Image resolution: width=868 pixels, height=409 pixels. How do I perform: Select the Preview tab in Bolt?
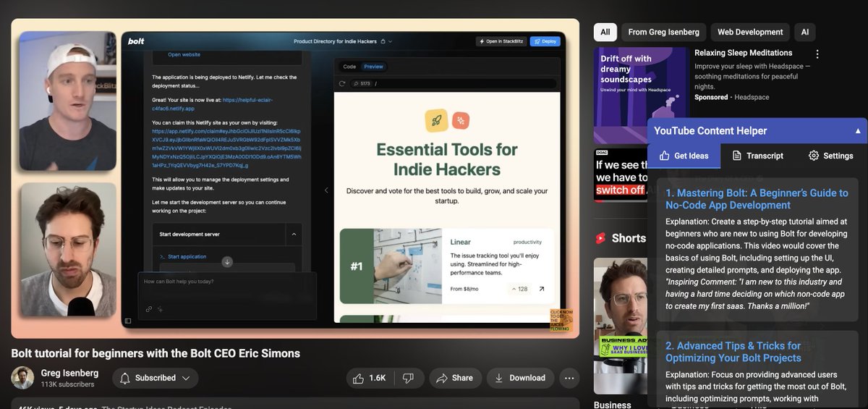click(373, 67)
